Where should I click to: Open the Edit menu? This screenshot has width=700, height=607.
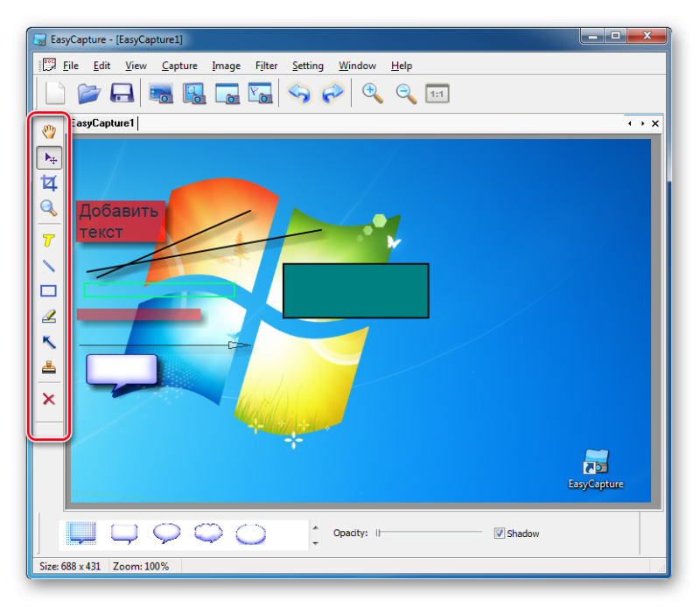101,66
